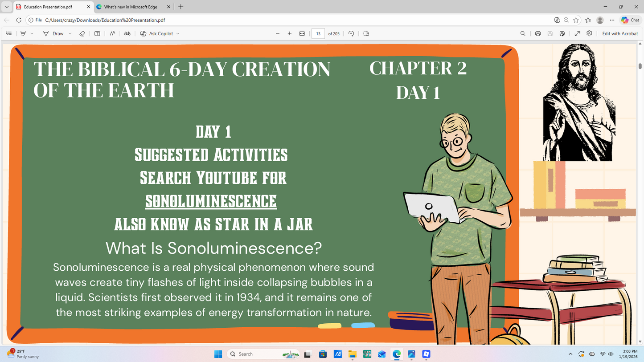Zoom in with the plus button
Viewport: 644px width, 362px height.
coord(290,33)
